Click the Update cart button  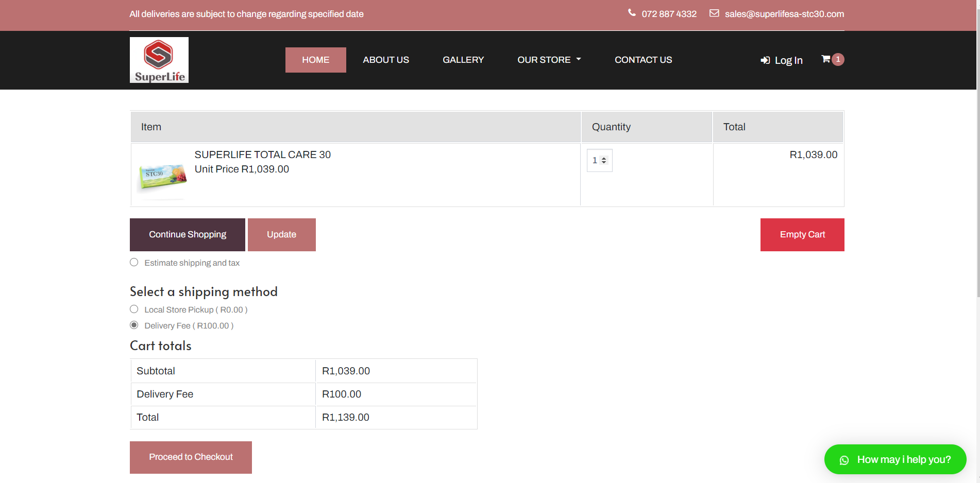pos(281,235)
